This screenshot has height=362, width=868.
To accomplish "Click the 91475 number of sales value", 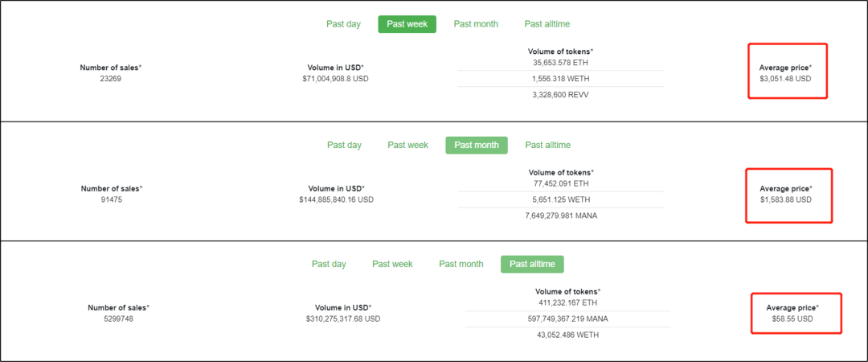I will [x=111, y=200].
